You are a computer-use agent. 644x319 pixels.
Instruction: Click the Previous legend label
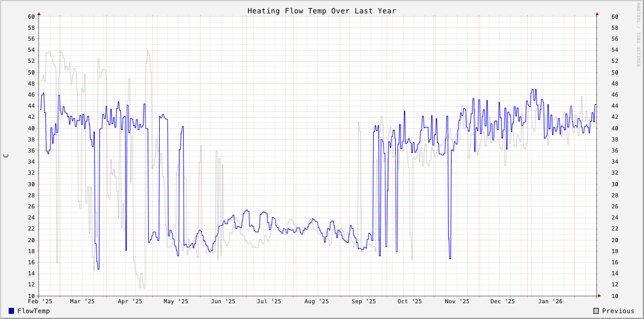click(x=618, y=311)
